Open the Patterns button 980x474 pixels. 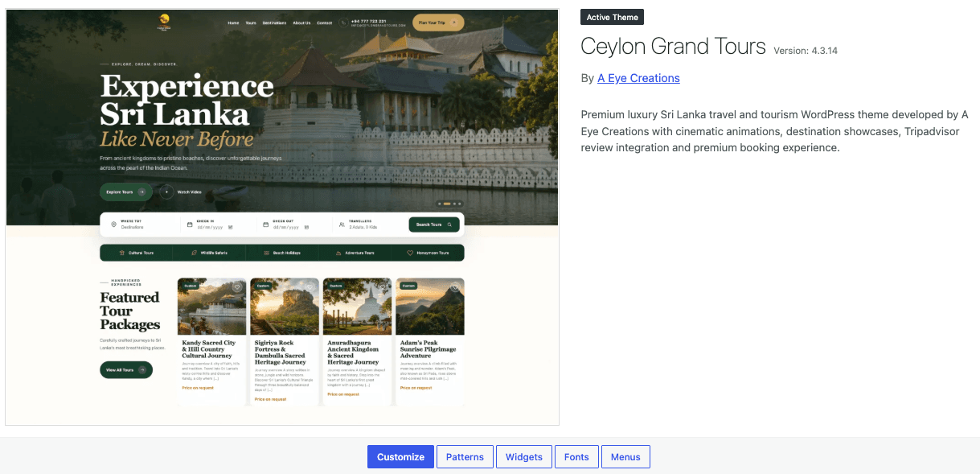[x=465, y=456]
